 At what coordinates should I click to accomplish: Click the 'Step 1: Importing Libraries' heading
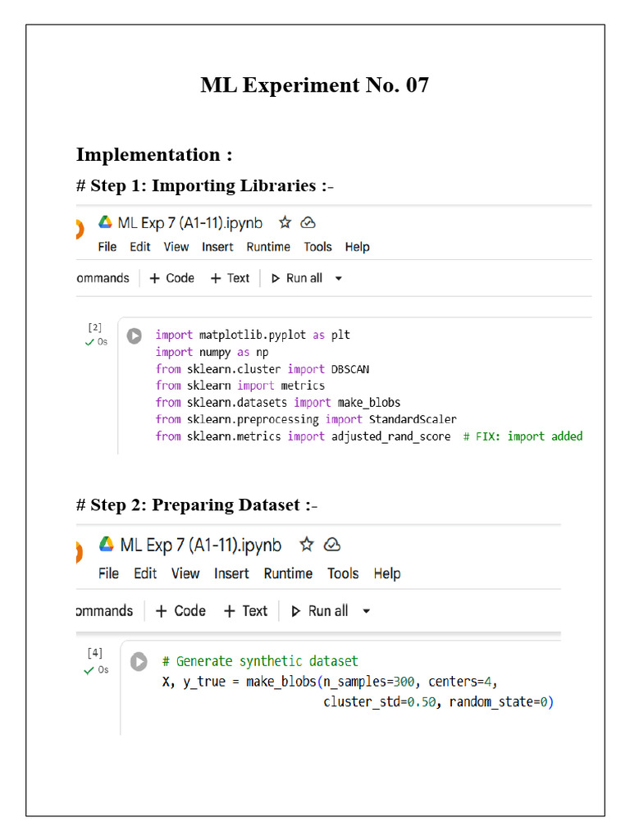click(204, 186)
